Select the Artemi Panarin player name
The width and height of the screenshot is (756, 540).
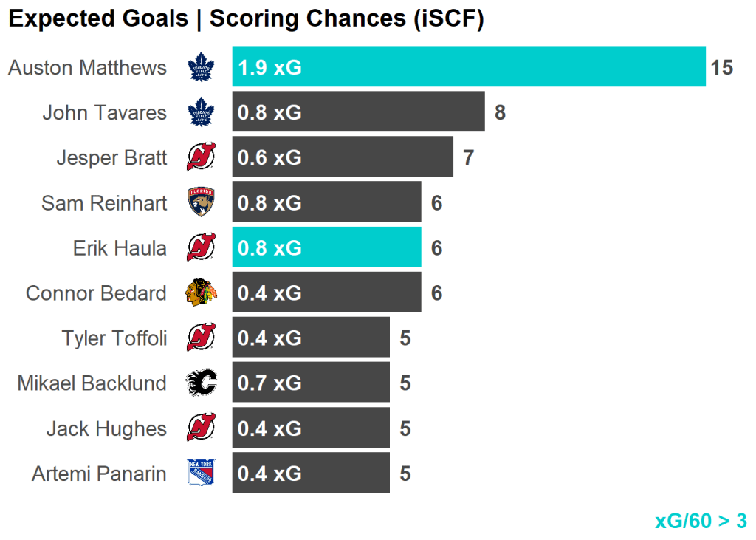[99, 474]
